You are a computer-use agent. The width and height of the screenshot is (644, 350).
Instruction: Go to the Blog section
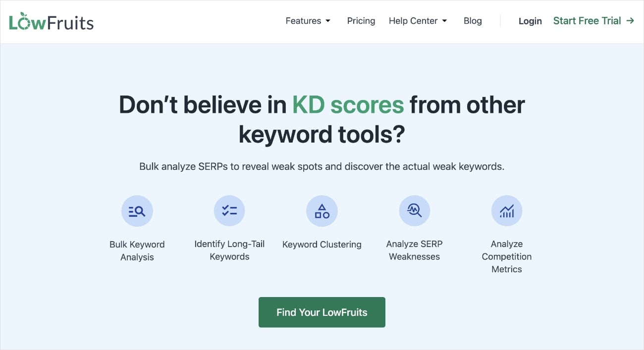(472, 21)
